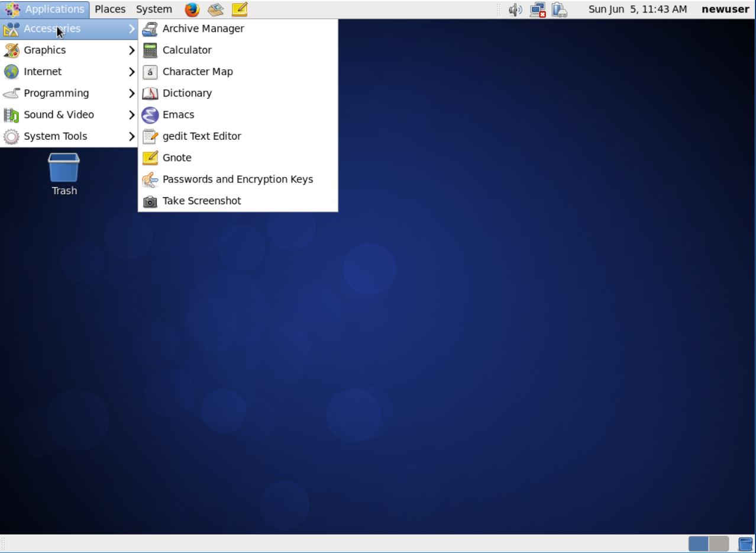Switch to the first workspace
This screenshot has width=756, height=553.
[x=698, y=544]
